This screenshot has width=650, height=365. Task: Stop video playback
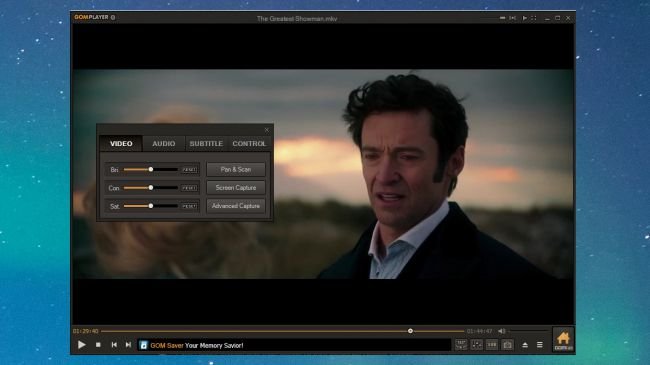[98, 345]
